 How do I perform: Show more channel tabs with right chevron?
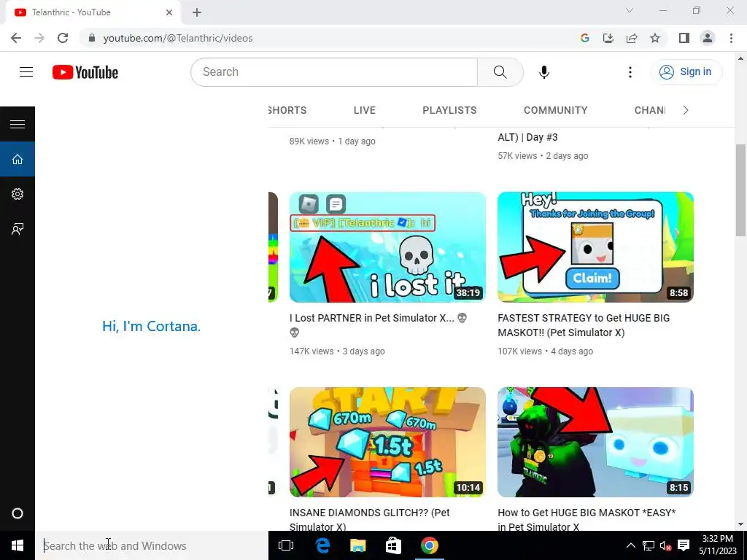(x=686, y=110)
